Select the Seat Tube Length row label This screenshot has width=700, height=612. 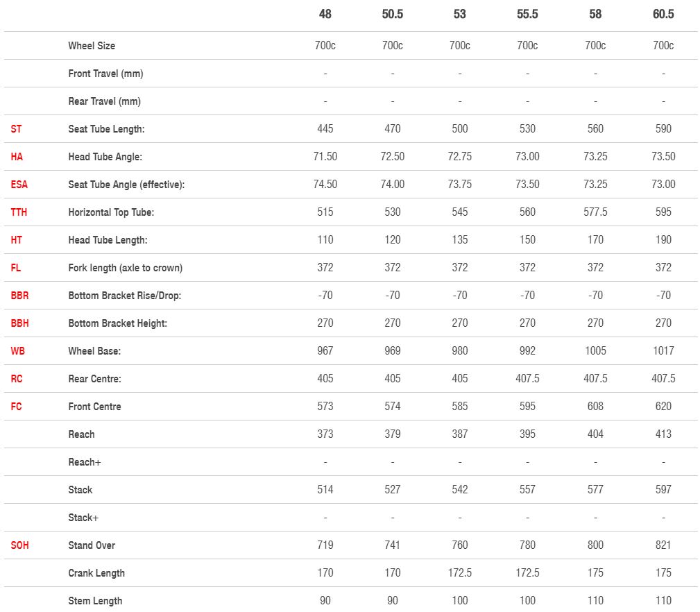(x=106, y=129)
